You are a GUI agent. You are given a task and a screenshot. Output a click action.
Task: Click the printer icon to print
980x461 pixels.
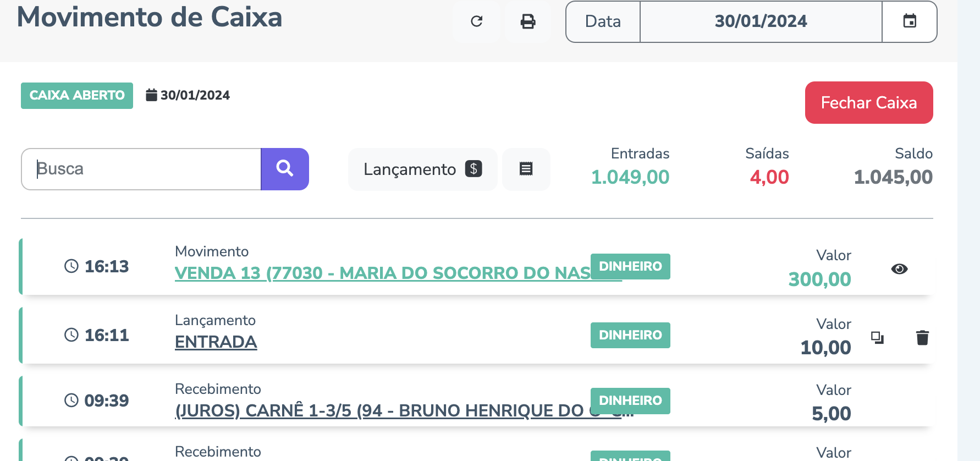tap(528, 21)
